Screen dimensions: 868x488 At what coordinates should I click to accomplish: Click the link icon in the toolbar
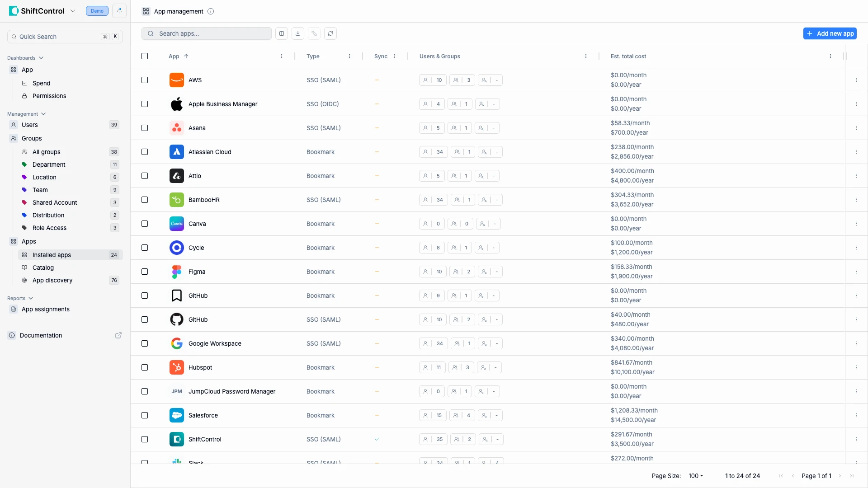coord(314,33)
